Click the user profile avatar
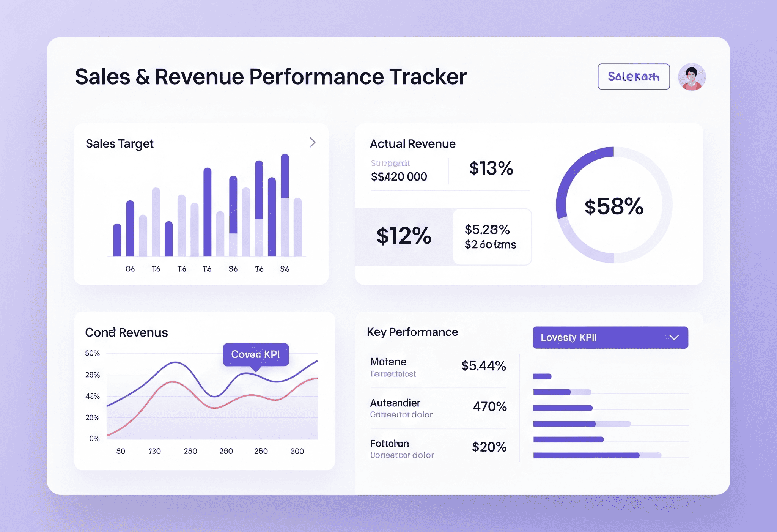The height and width of the screenshot is (532, 777). point(692,77)
